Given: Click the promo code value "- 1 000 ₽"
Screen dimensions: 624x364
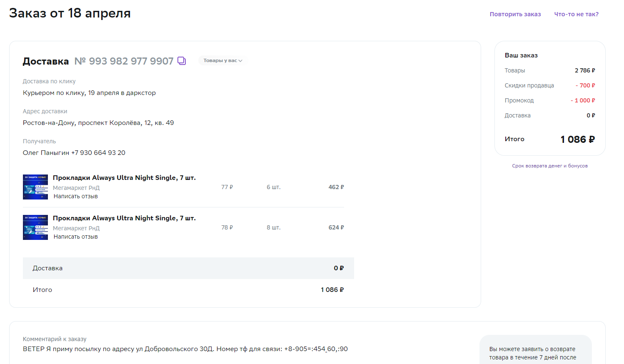Looking at the screenshot, I should coord(583,100).
